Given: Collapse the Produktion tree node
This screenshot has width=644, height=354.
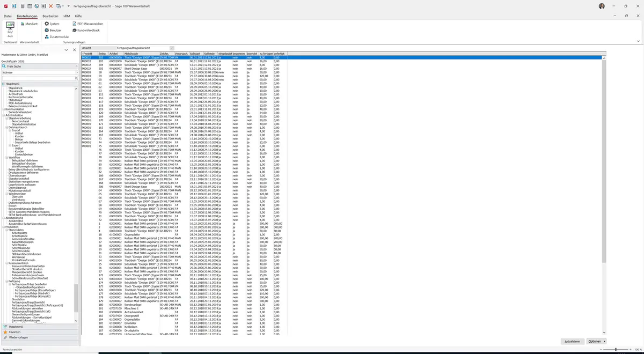Looking at the screenshot, I should 3,227.
